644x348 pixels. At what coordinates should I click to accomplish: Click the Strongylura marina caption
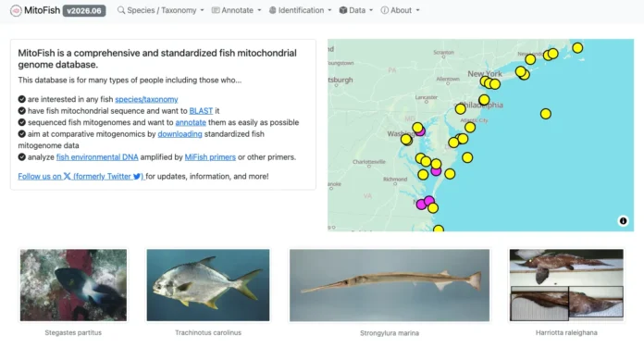click(390, 333)
